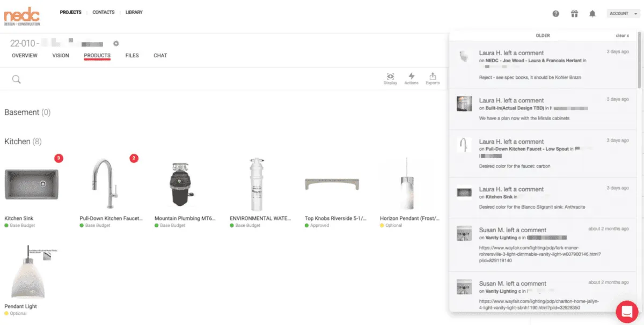Open the Mountain Plumbing disposal thumbnail

[x=181, y=184]
